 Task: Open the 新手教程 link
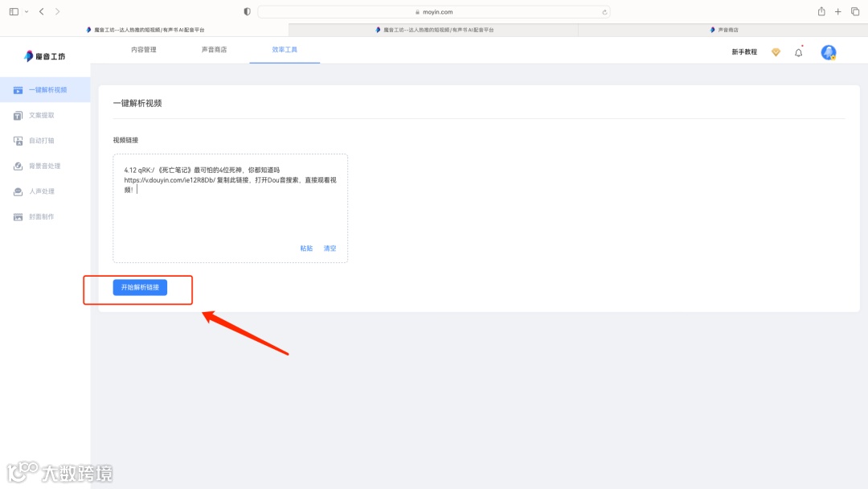744,52
